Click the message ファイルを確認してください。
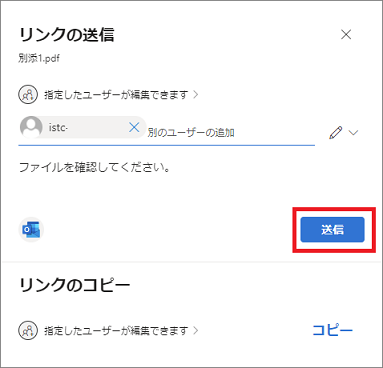383x368 pixels. coord(95,167)
